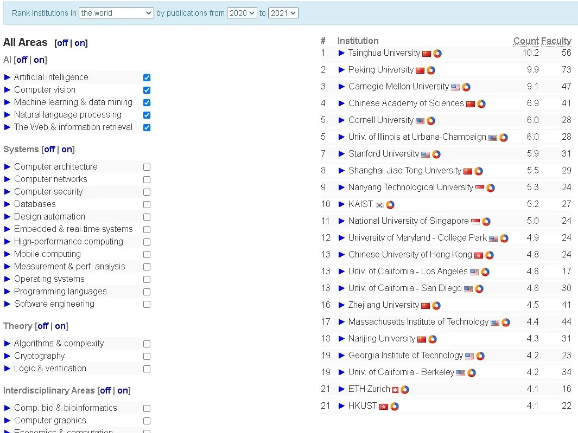Enable the Mobile computing checkbox
Viewport: 578px width, 433px height.
[x=147, y=255]
